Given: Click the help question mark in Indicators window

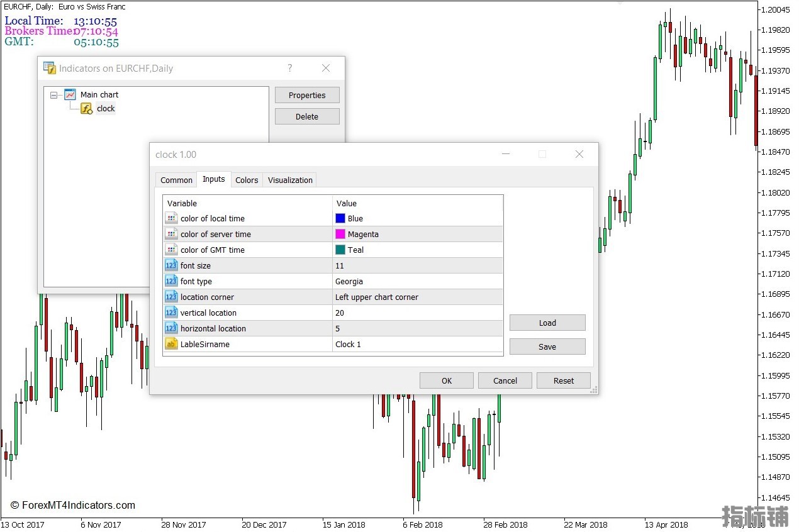Looking at the screenshot, I should click(x=290, y=68).
